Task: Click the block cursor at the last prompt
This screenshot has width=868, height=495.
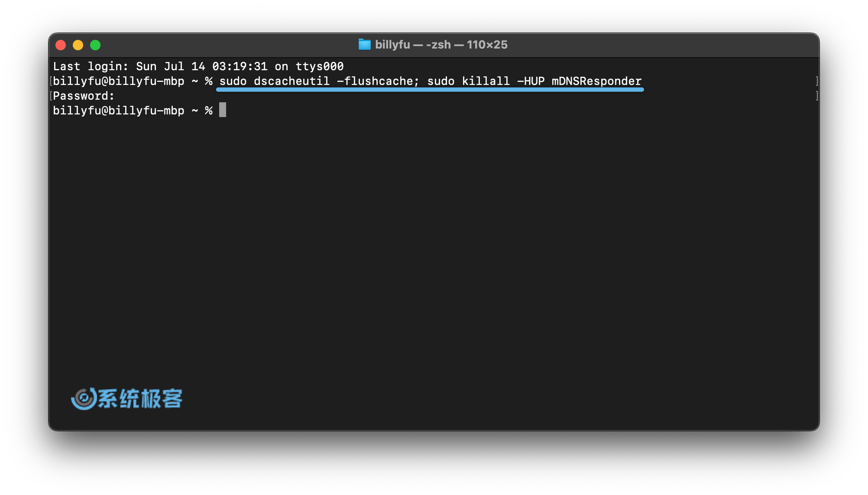Action: click(223, 110)
